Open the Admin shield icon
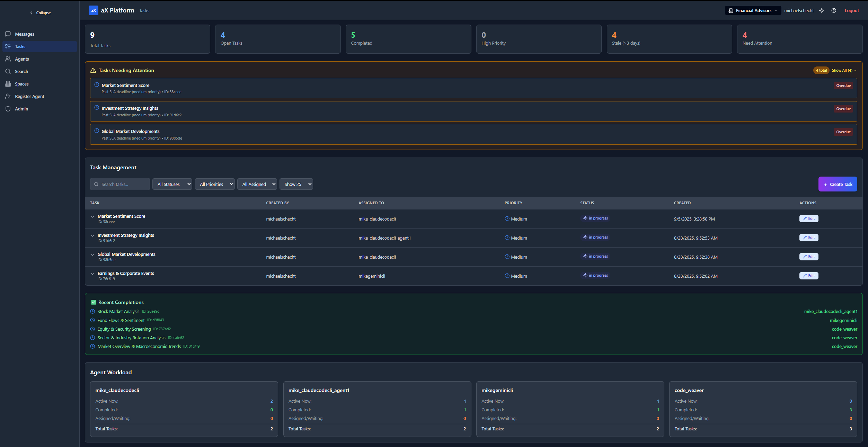The width and height of the screenshot is (868, 447). click(x=8, y=109)
